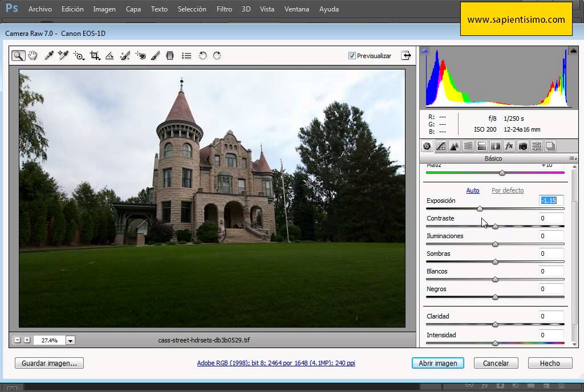Image resolution: width=584 pixels, height=392 pixels.
Task: Click the Negros value field
Action: tap(551, 289)
